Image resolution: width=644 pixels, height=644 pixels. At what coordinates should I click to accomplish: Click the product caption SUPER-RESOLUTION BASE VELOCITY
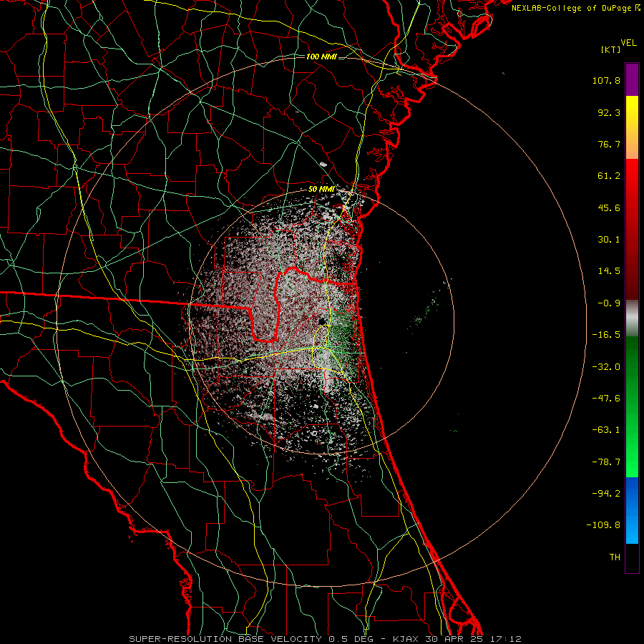click(225, 639)
